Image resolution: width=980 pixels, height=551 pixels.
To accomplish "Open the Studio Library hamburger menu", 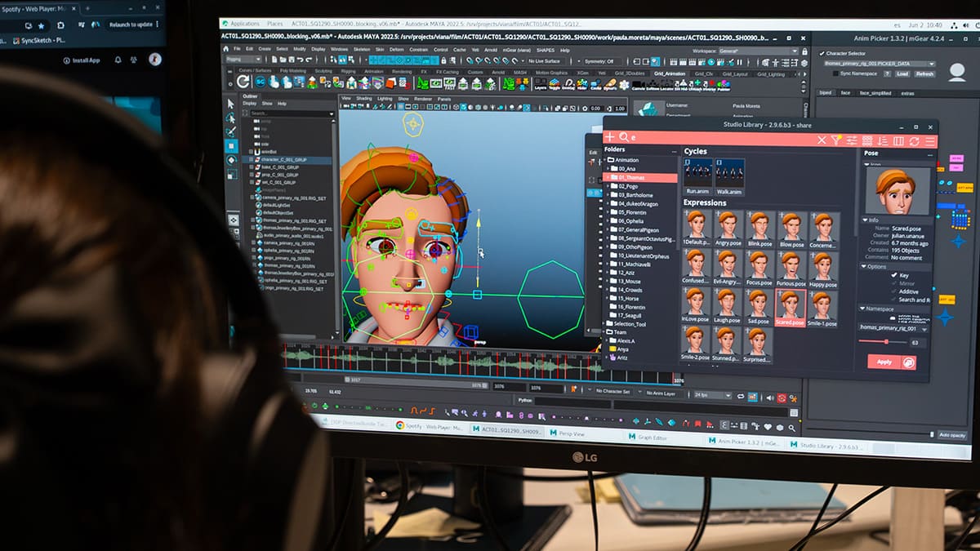I will coord(930,141).
